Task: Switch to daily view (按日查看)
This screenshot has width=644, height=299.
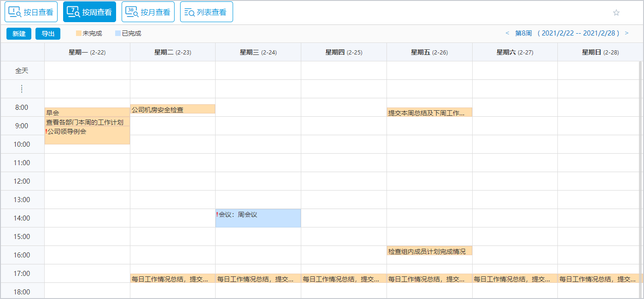Action: pos(31,12)
